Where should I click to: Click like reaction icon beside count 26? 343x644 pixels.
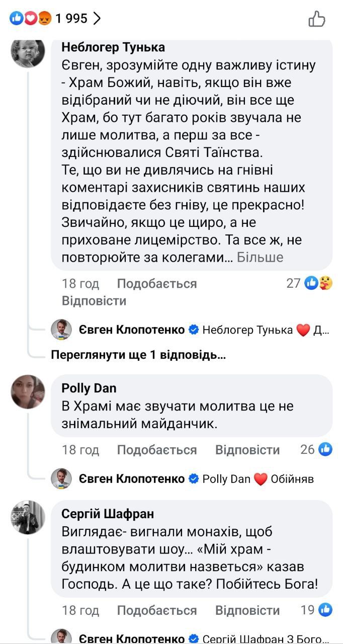click(x=325, y=449)
